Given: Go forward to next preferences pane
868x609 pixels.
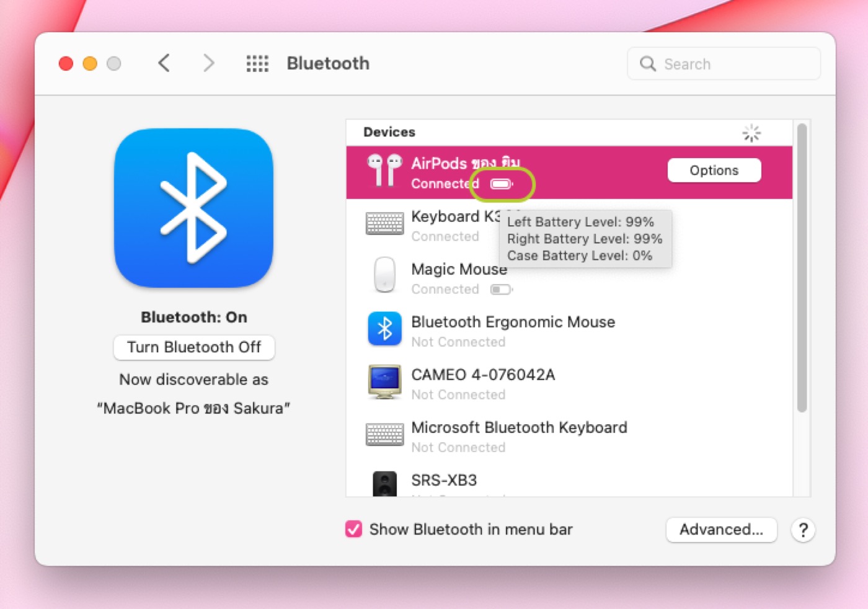Looking at the screenshot, I should [x=209, y=63].
